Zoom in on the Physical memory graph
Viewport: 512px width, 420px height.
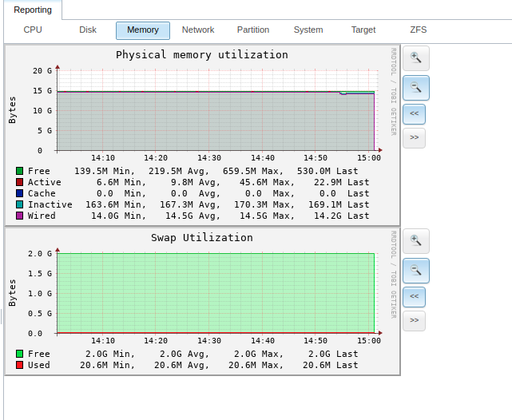[415, 58]
